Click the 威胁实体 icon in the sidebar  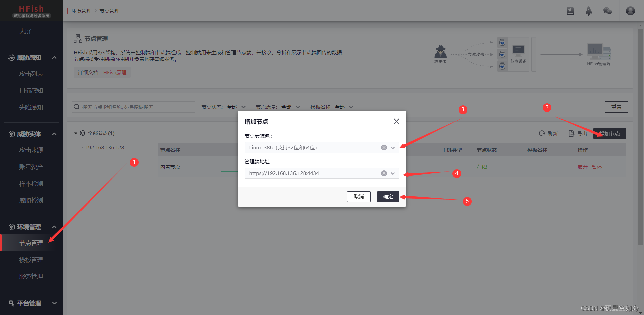pos(11,134)
